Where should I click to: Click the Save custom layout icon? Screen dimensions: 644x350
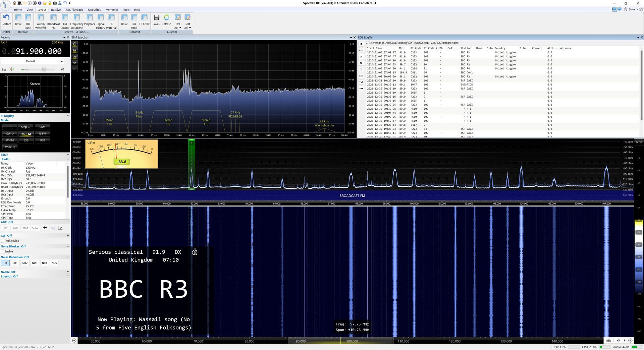click(156, 19)
